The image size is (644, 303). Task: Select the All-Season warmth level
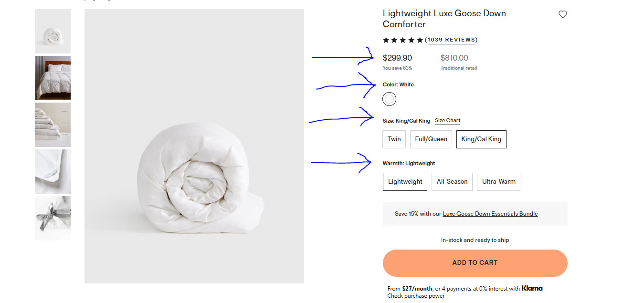[x=452, y=181]
